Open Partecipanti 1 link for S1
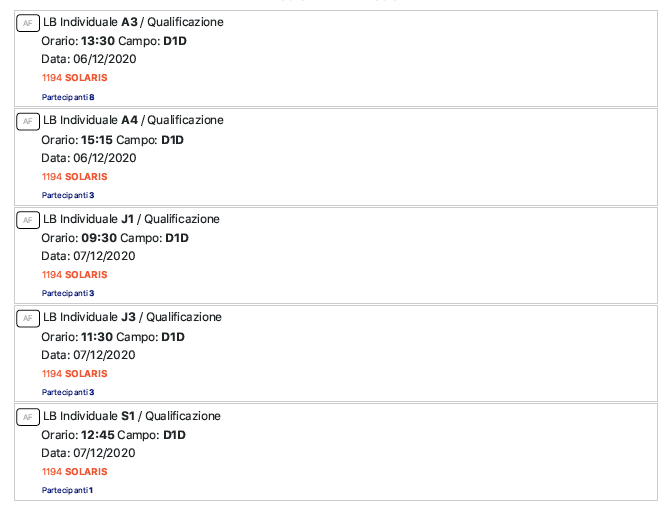Viewport: 667px width, 516px height. click(67, 490)
